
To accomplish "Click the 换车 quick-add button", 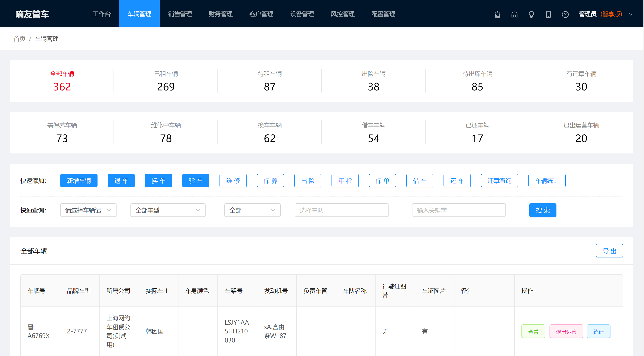I will tap(159, 180).
